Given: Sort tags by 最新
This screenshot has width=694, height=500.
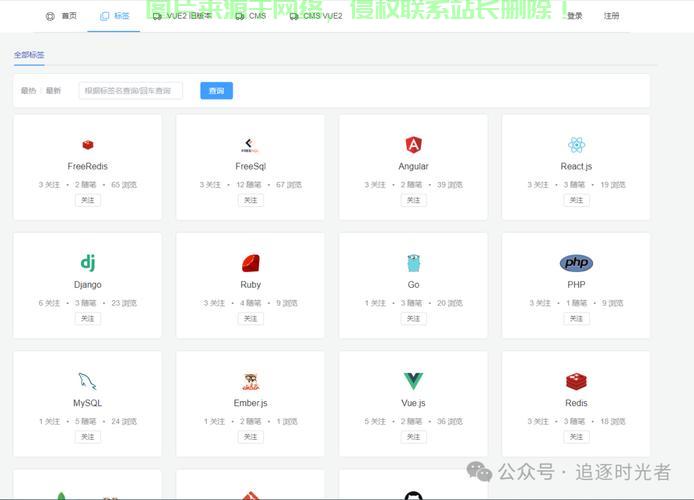Looking at the screenshot, I should [x=53, y=91].
